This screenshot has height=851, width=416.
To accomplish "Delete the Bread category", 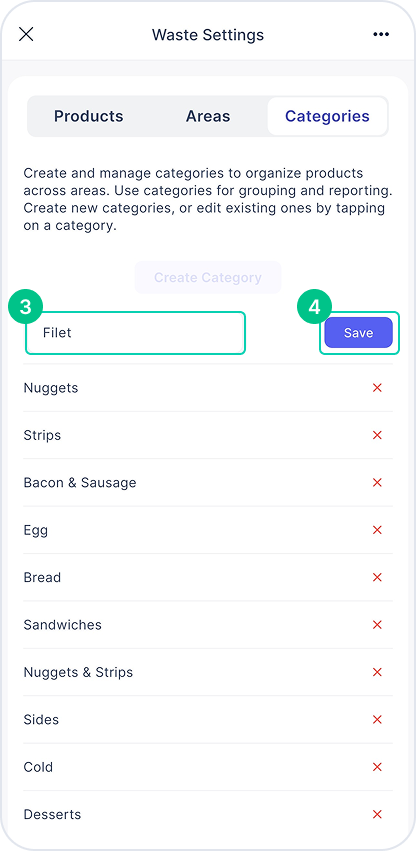I will 377,577.
